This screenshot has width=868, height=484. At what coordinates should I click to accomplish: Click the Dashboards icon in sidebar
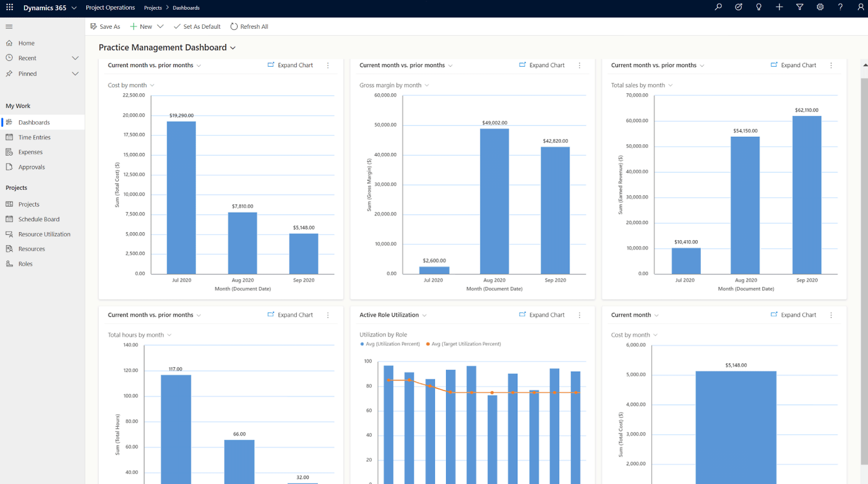[11, 122]
